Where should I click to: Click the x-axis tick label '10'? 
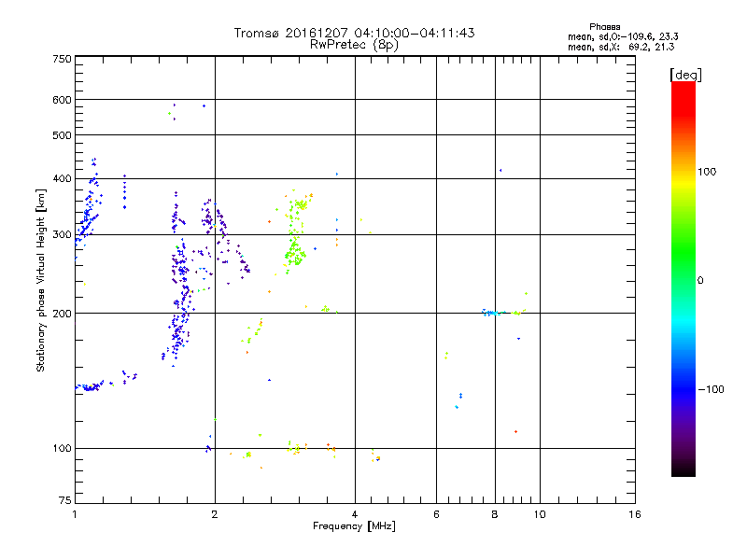tap(540, 514)
